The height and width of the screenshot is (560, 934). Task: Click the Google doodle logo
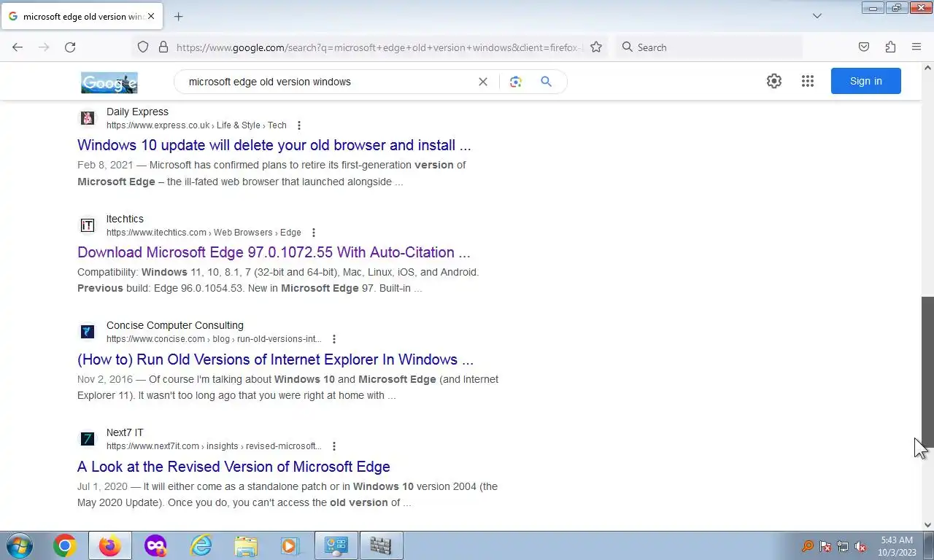[109, 82]
